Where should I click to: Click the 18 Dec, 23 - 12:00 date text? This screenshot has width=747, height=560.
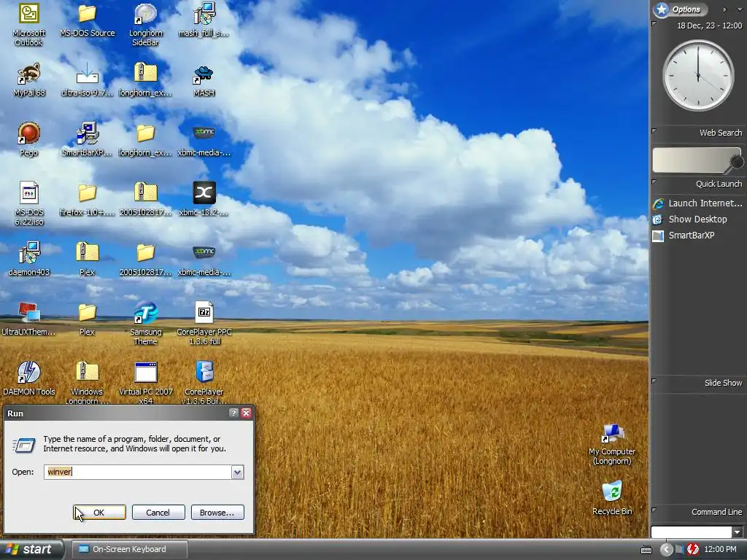pos(709,26)
